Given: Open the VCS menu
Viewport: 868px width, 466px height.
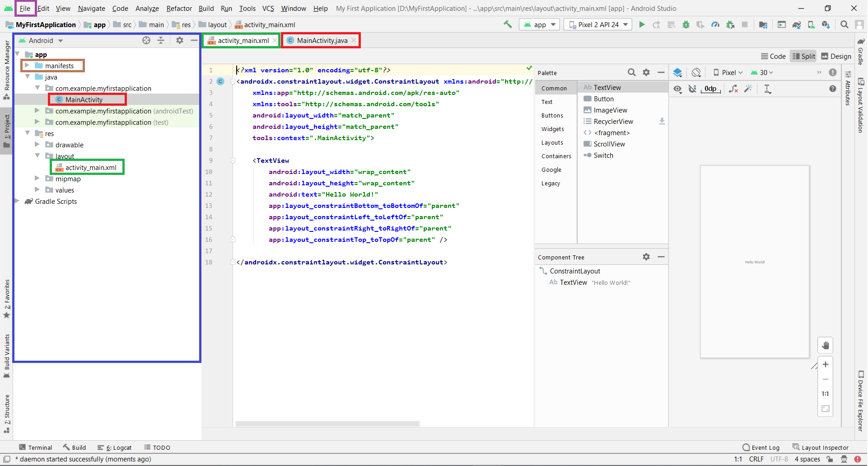Looking at the screenshot, I should [x=268, y=8].
